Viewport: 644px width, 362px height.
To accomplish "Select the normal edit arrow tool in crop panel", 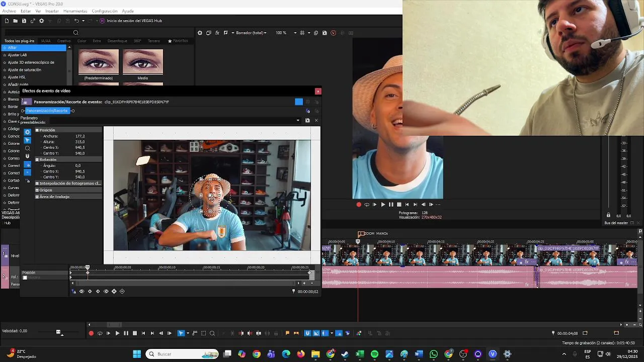I will click(28, 140).
